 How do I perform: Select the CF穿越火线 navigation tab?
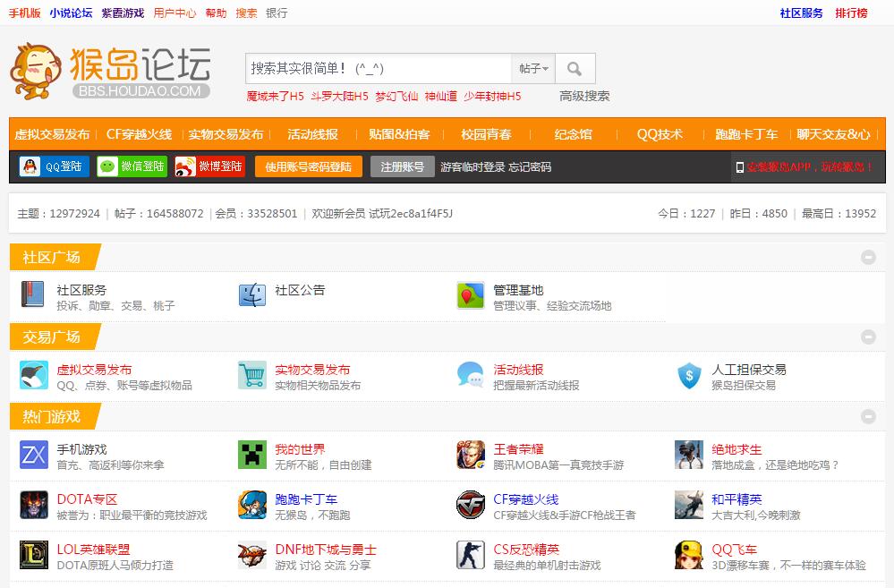(x=139, y=134)
